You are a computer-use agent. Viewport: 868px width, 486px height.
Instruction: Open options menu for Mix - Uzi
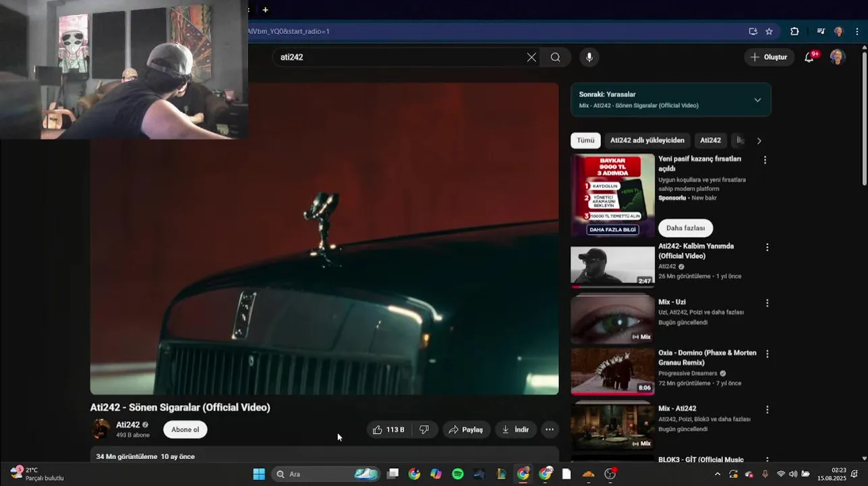coord(767,303)
